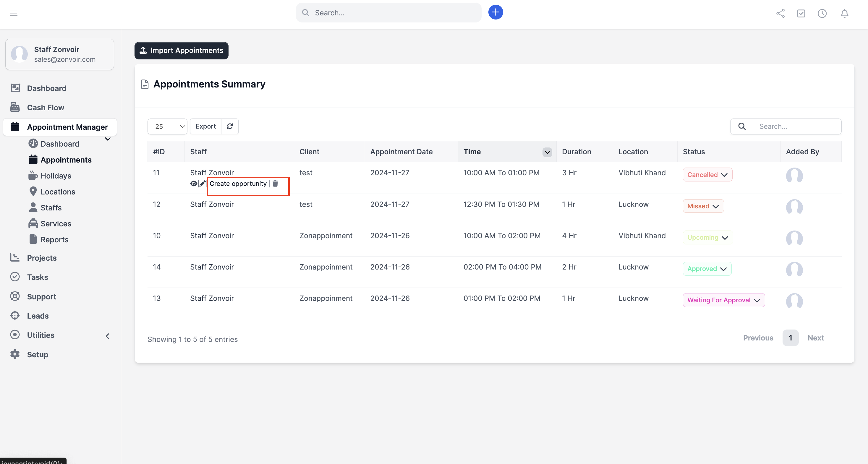
Task: Open the Reports section icon
Action: coord(33,239)
